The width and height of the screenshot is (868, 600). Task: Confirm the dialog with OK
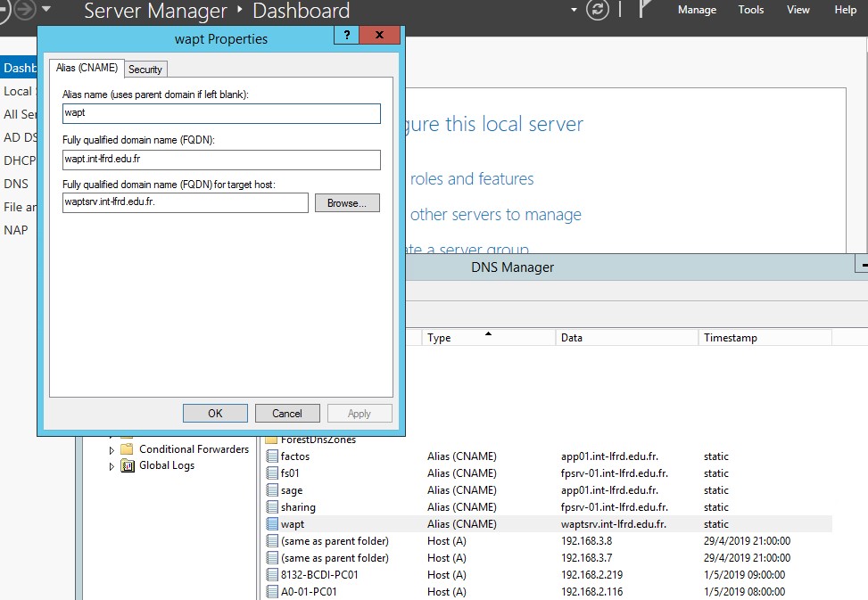click(215, 414)
